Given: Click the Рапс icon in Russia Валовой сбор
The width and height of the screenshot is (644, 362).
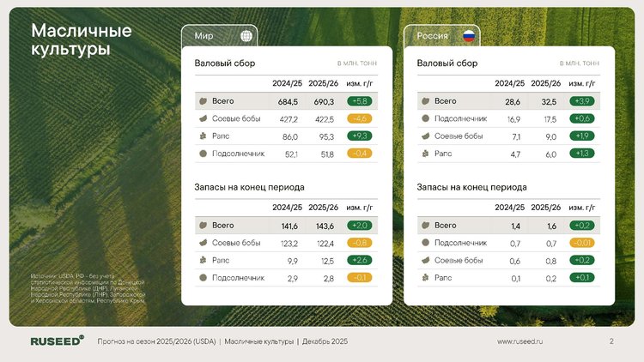Looking at the screenshot, I should click(424, 154).
